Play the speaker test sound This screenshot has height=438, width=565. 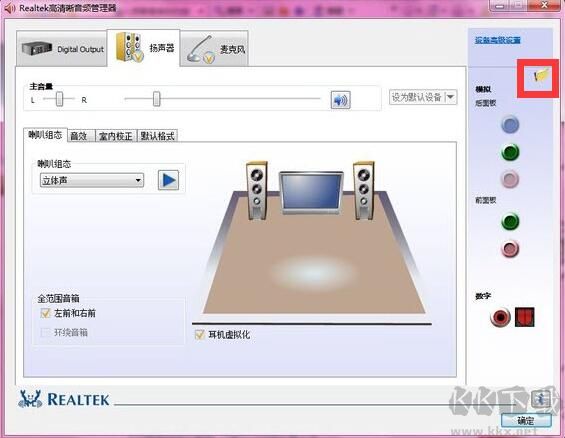coord(168,180)
